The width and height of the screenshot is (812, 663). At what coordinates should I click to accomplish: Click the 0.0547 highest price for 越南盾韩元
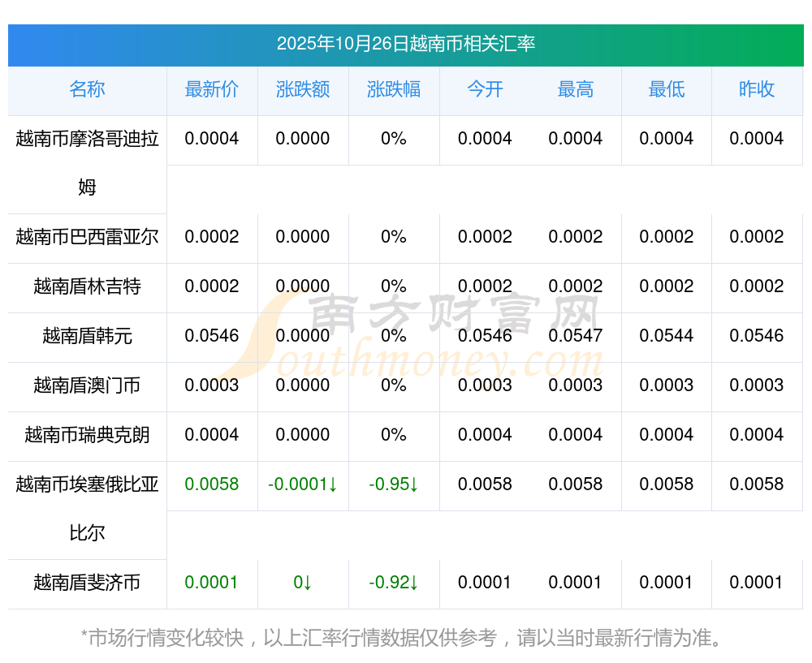pos(576,336)
